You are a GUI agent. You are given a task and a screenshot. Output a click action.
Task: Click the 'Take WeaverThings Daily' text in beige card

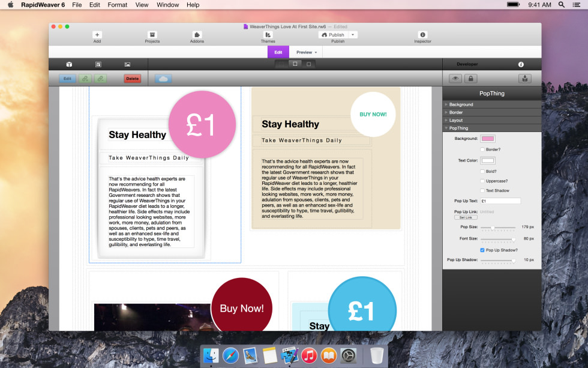[x=301, y=140]
